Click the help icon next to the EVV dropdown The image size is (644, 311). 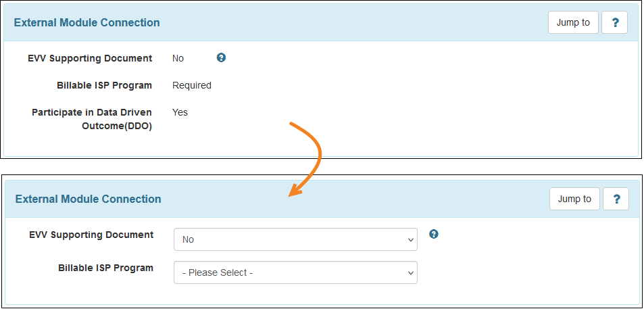coord(434,234)
